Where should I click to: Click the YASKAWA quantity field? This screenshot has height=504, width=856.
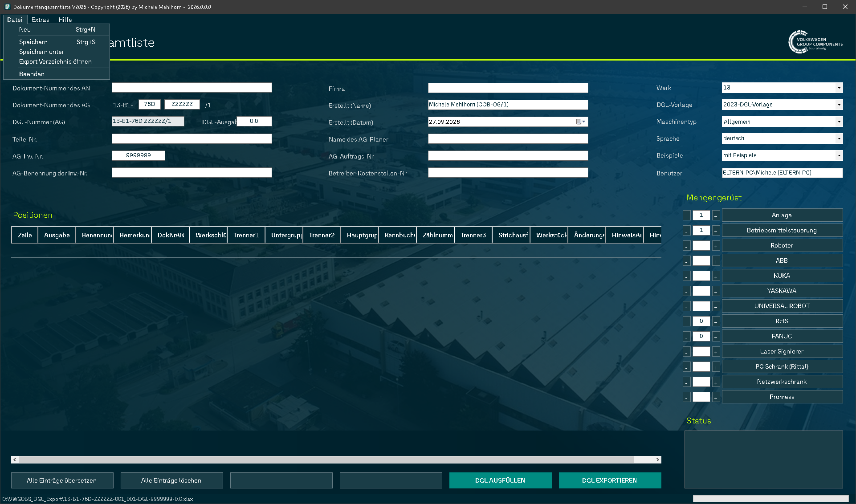pyautogui.click(x=701, y=291)
